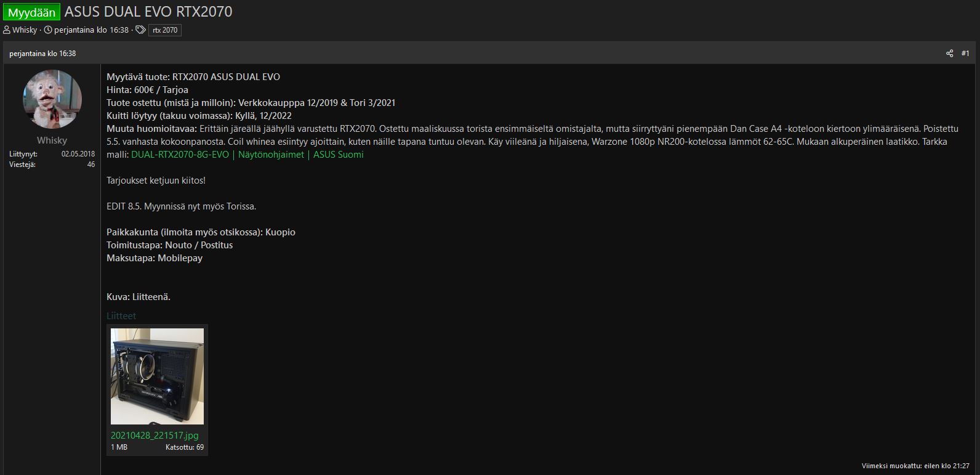Open attachment 20210428_221517.jpg file name link
Viewport: 980px width, 475px height.
coord(155,435)
